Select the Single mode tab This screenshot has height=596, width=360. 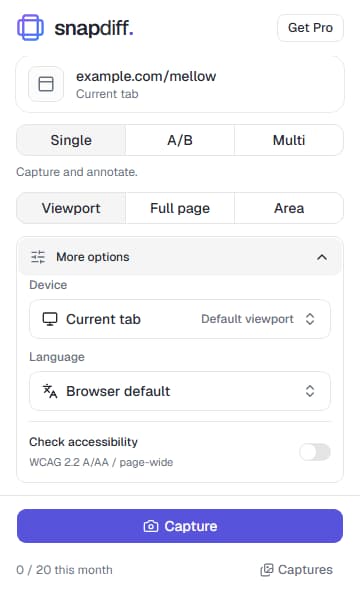71,140
